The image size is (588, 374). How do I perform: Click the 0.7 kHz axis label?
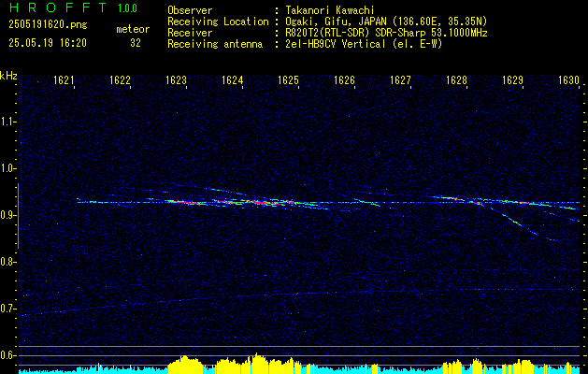(x=8, y=309)
